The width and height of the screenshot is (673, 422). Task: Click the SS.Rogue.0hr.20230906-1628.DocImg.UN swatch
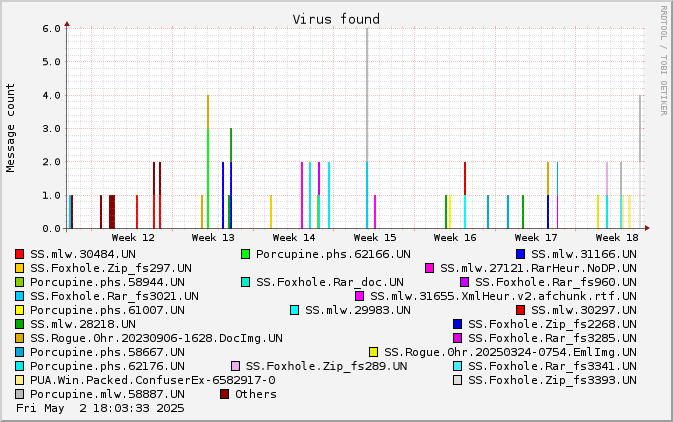[x=19, y=338]
